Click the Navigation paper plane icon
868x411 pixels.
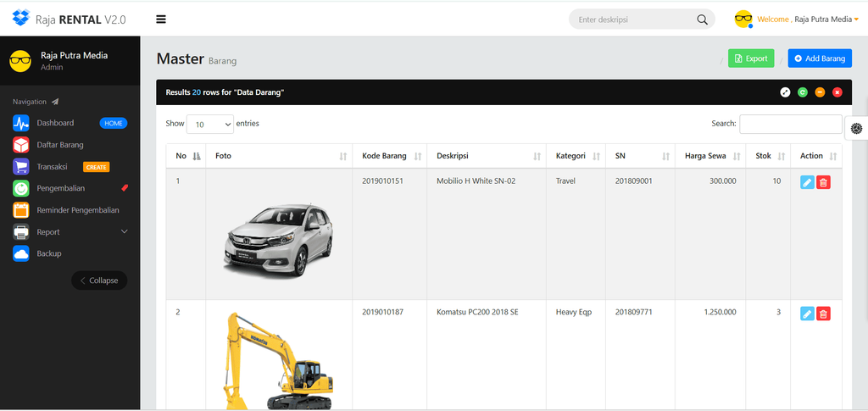pyautogui.click(x=55, y=102)
